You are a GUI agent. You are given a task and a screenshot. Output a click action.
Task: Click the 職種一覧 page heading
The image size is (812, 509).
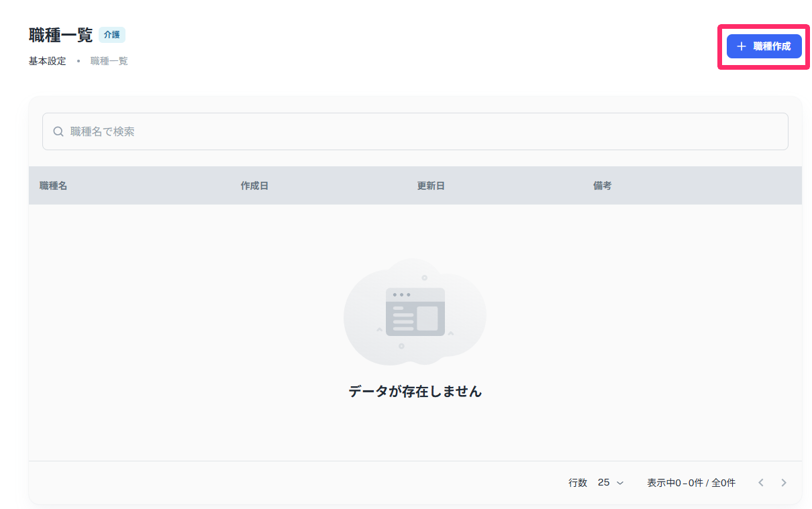61,35
